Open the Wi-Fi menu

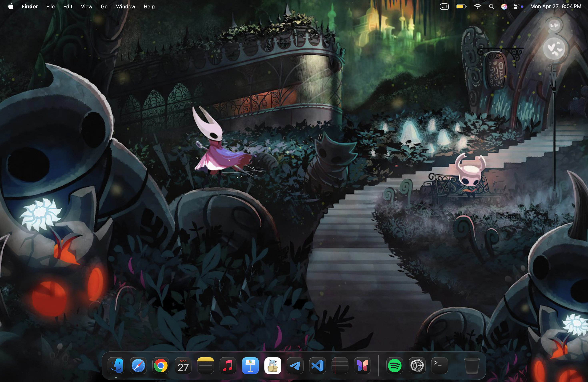(478, 7)
